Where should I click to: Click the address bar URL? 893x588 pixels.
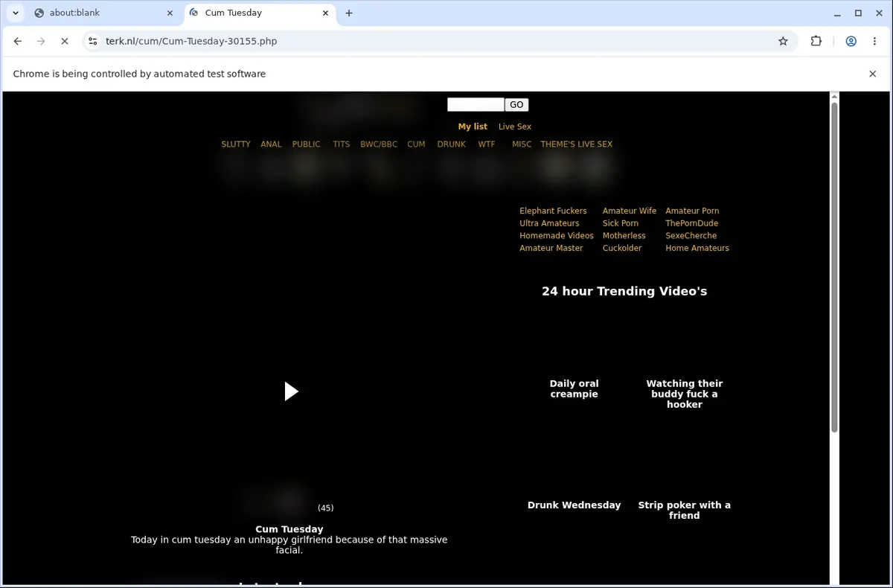(191, 42)
